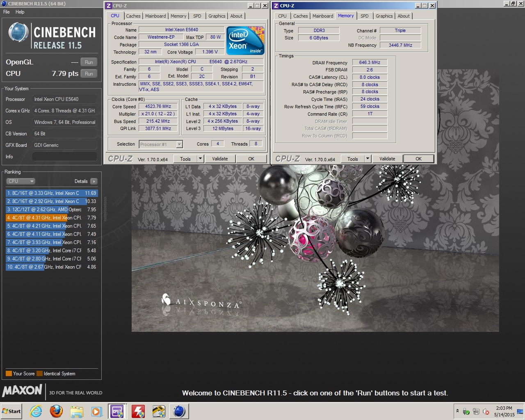This screenshot has width=525, height=420.
Task: Click OK in right CPU-Z window
Action: pos(418,159)
